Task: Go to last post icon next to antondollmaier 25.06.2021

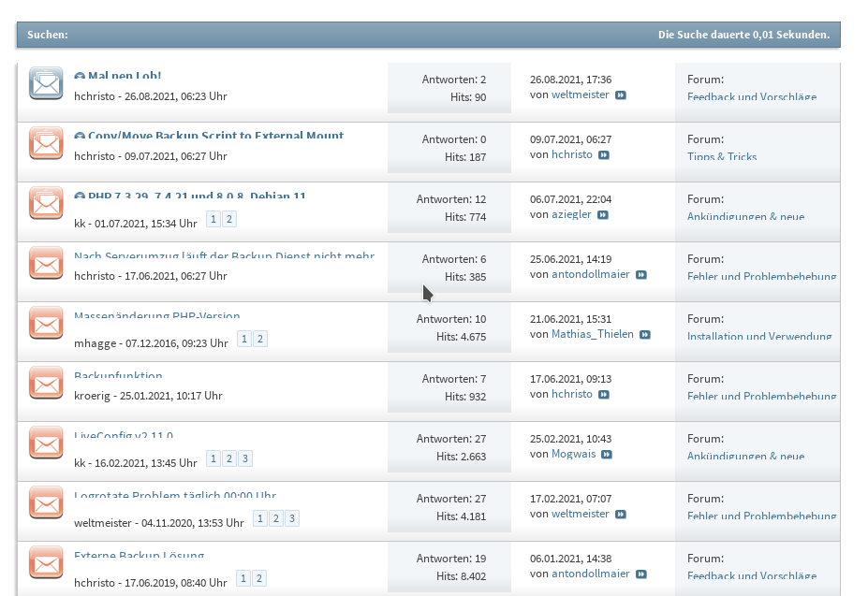Action: pos(641,275)
